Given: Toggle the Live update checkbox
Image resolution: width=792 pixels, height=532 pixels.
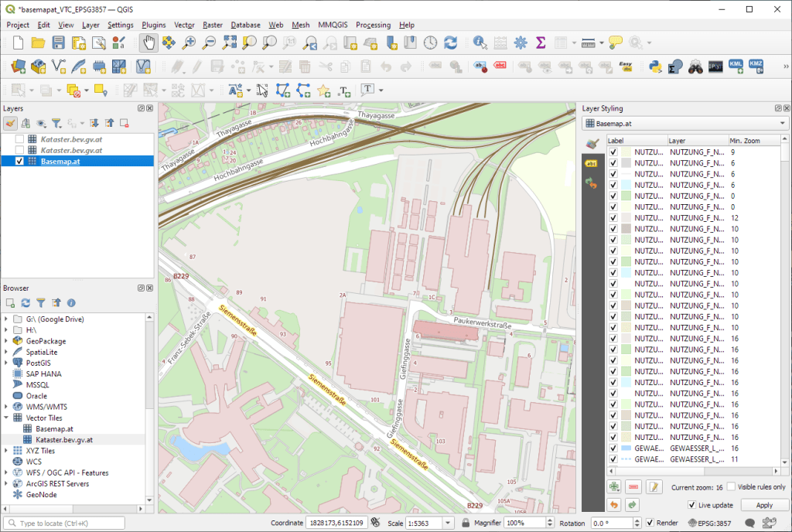Looking at the screenshot, I should pos(692,505).
